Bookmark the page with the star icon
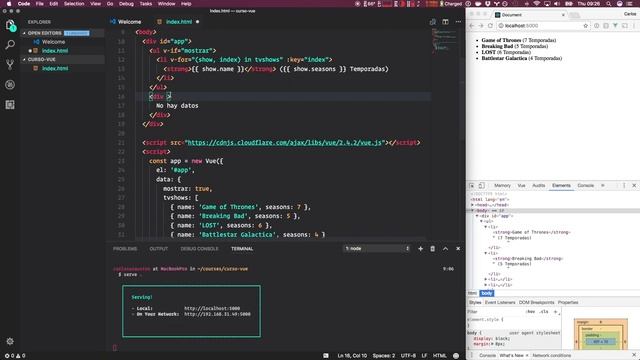640x360 pixels. point(586,26)
